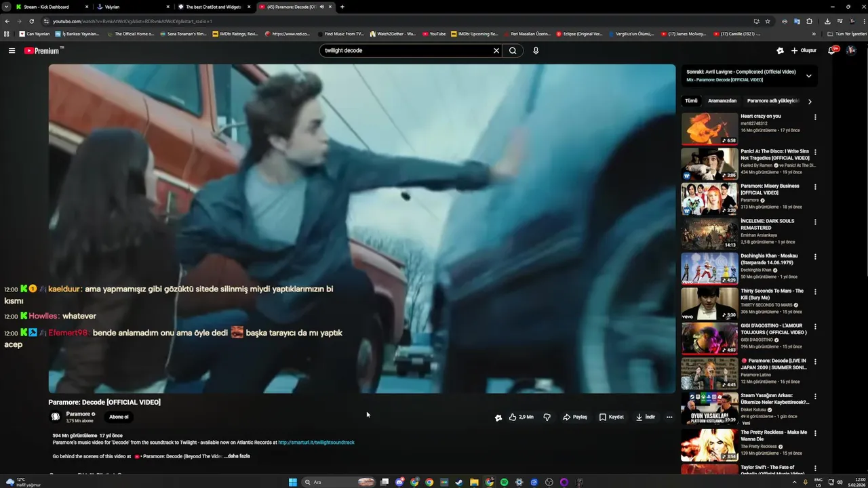The height and width of the screenshot is (488, 868).
Task: Show hidden system tray icons
Action: point(796,482)
